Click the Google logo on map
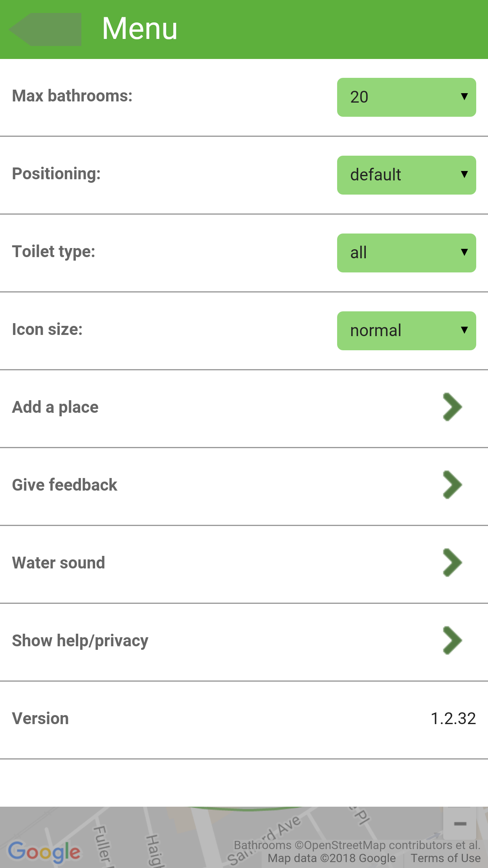Image resolution: width=488 pixels, height=868 pixels. 44,852
